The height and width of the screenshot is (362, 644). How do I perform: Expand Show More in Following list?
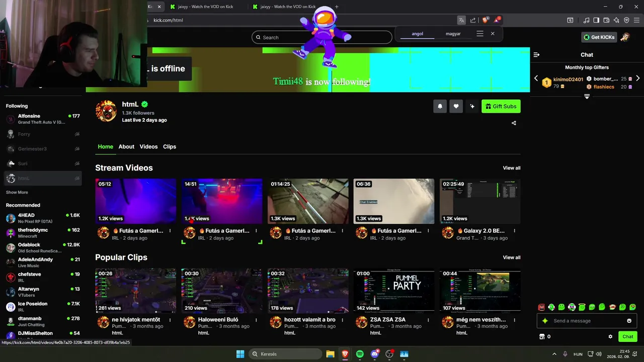(17, 193)
